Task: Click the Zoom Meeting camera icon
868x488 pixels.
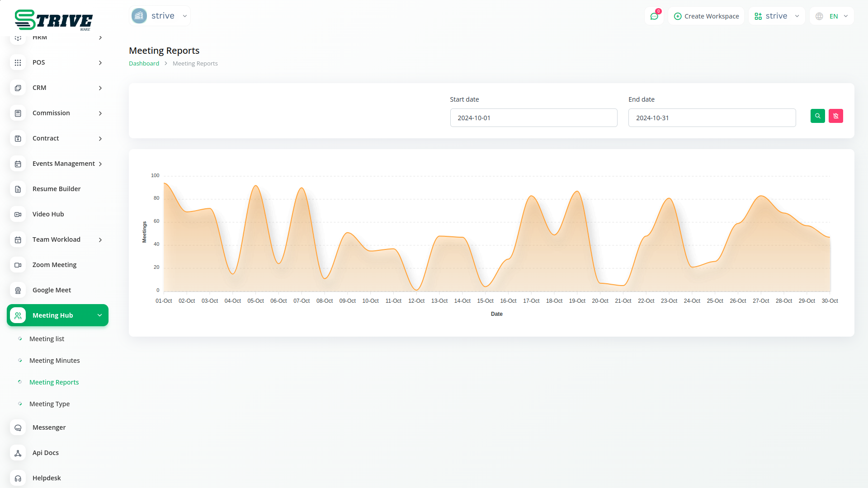Action: (x=18, y=265)
